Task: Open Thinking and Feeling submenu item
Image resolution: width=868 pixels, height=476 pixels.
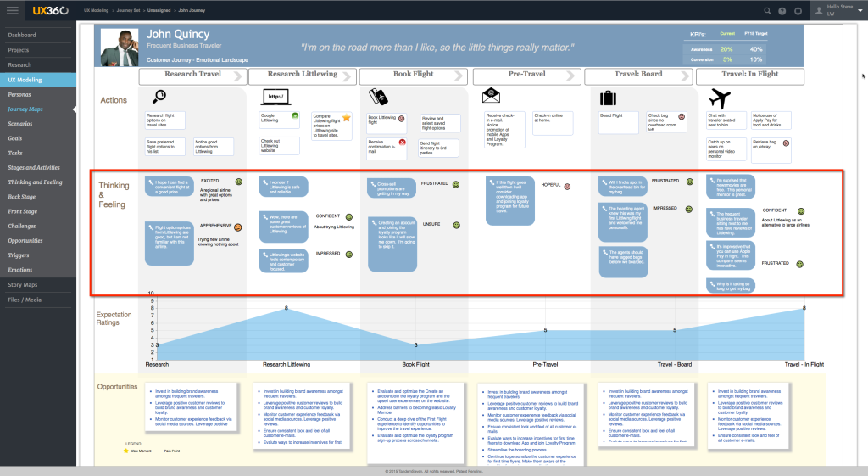Action: pos(35,182)
